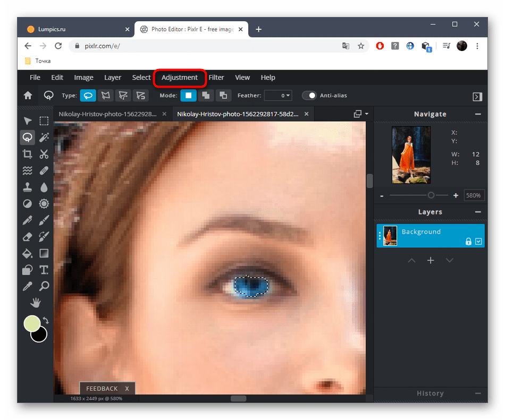Pick the Magic Wand tool
Screen dimensions: 505x420
(44, 138)
